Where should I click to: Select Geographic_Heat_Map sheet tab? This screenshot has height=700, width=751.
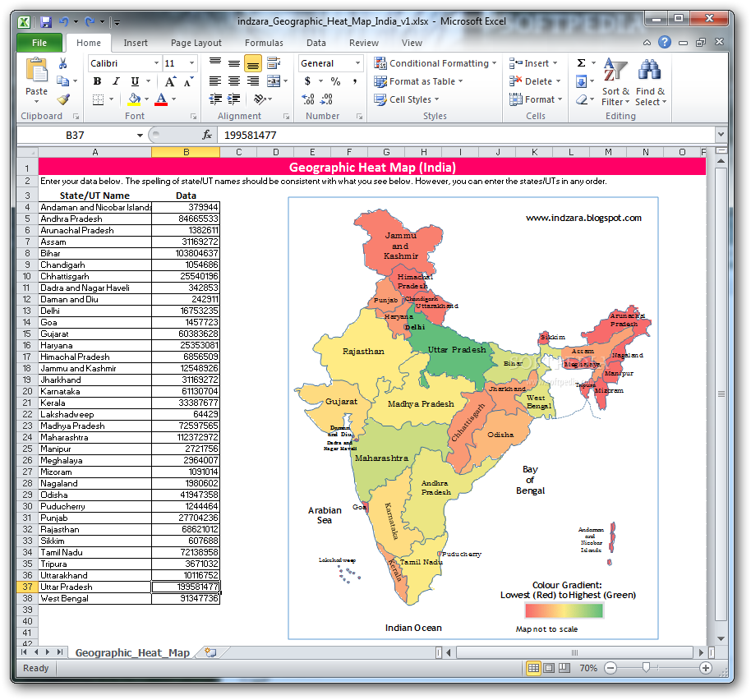[132, 652]
